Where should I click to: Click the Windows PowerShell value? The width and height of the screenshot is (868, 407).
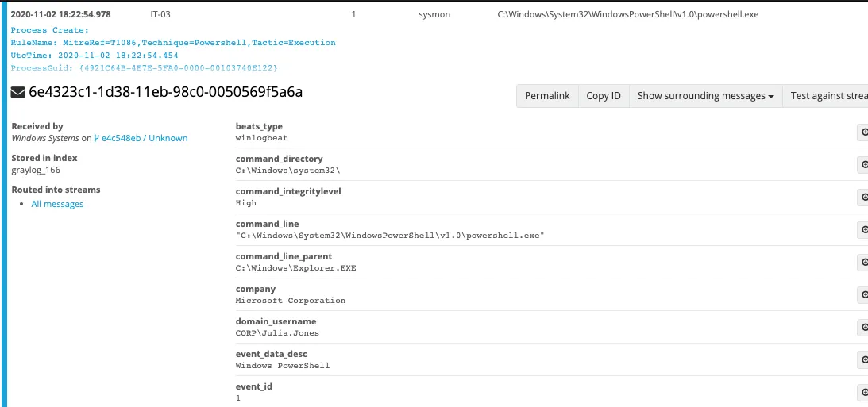pyautogui.click(x=283, y=366)
